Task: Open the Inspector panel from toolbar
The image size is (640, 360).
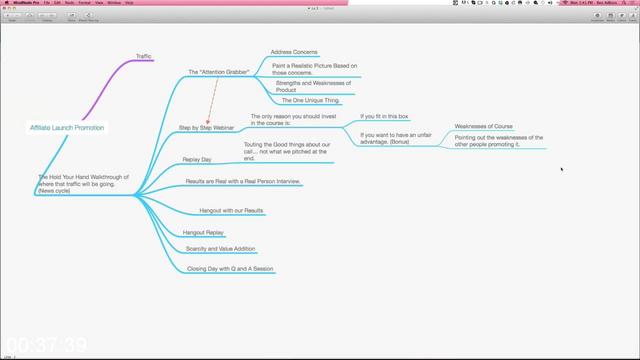Action: [x=597, y=16]
